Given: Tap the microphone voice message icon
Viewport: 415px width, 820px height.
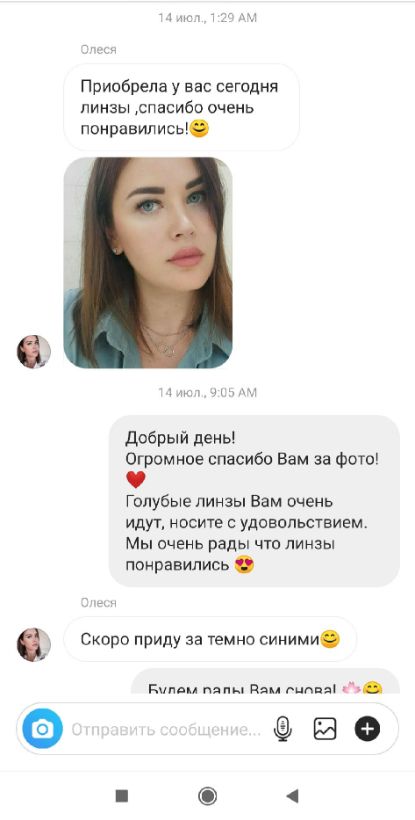Looking at the screenshot, I should (x=283, y=728).
